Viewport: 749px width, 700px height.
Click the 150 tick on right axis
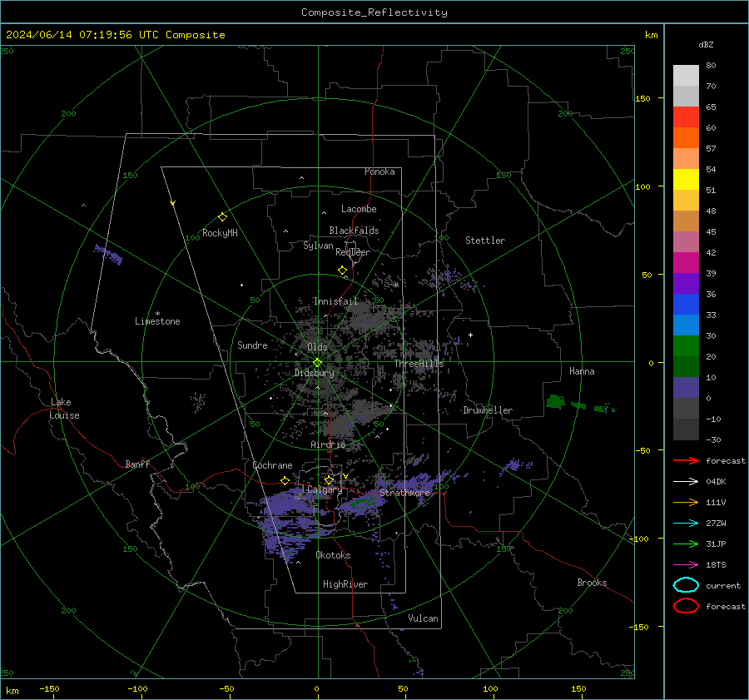pyautogui.click(x=643, y=98)
